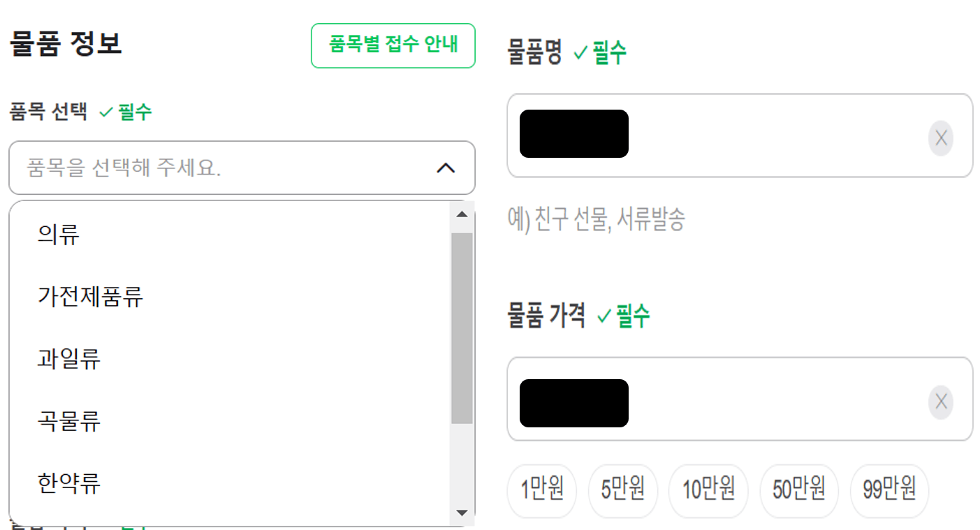Open the 품목을 선택해 주세요 combo box
This screenshot has height=530, width=980.
(x=210, y=168)
